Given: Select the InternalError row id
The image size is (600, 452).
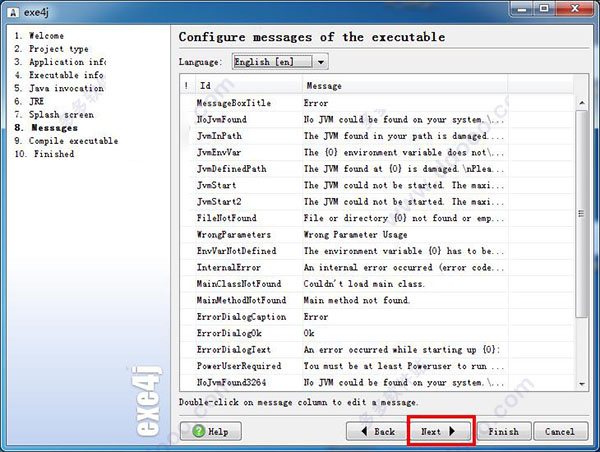Looking at the screenshot, I should tap(229, 268).
